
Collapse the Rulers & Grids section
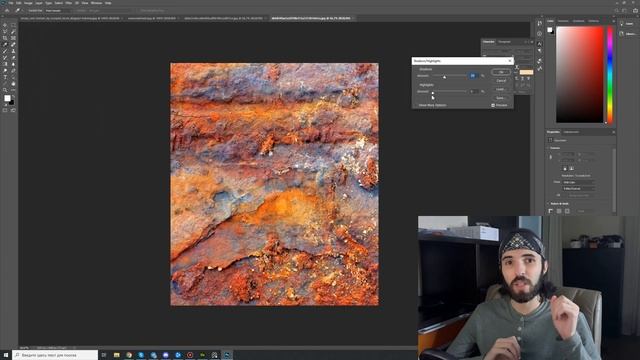(548, 203)
